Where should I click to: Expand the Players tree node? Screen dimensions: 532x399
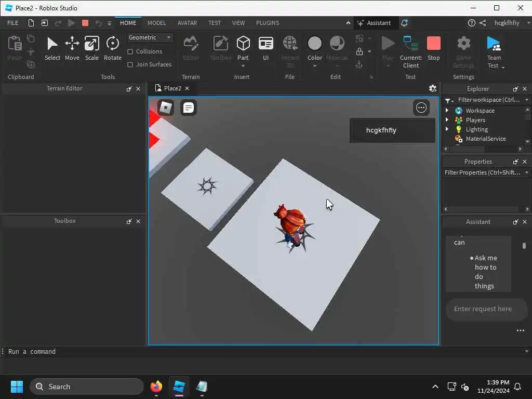(447, 120)
